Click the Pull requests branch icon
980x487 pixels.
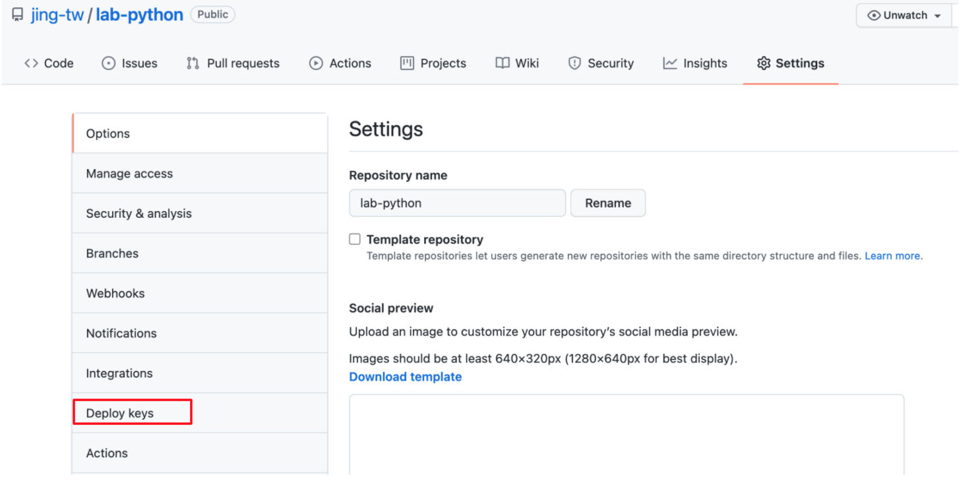(193, 63)
